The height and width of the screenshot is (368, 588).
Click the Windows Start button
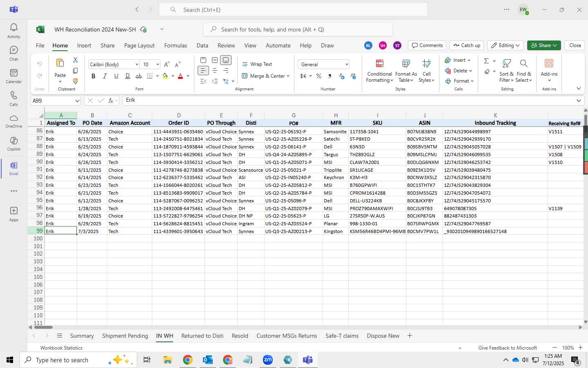[x=10, y=360]
